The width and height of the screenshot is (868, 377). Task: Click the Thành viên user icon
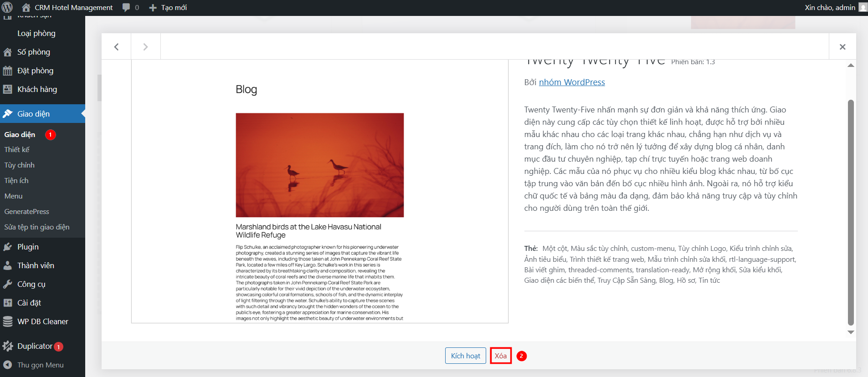point(8,265)
